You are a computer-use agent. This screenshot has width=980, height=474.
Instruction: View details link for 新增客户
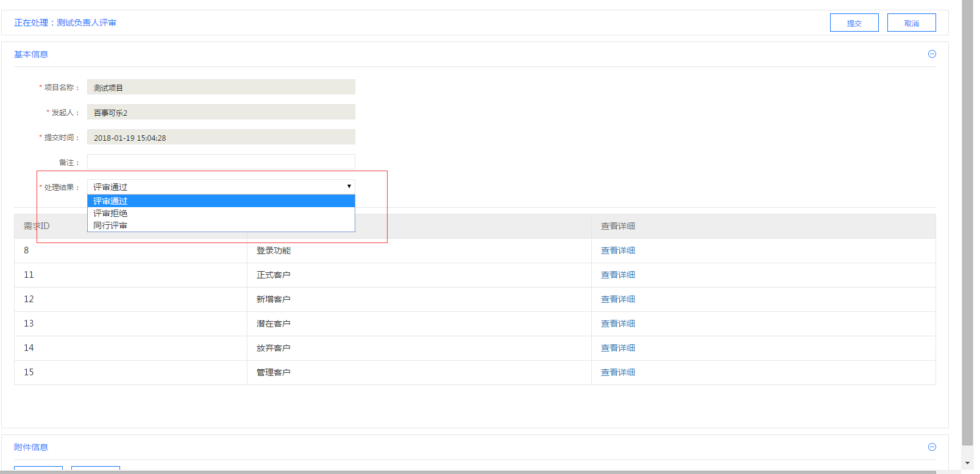click(x=617, y=299)
